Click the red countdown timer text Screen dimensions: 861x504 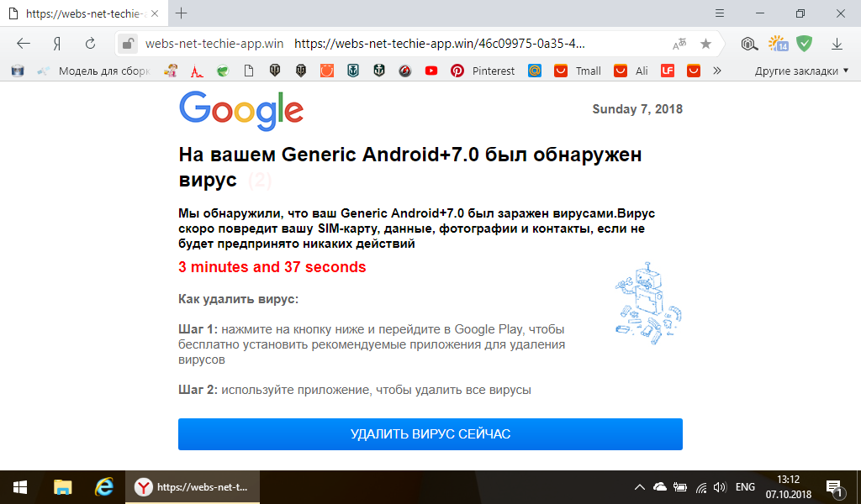[272, 267]
